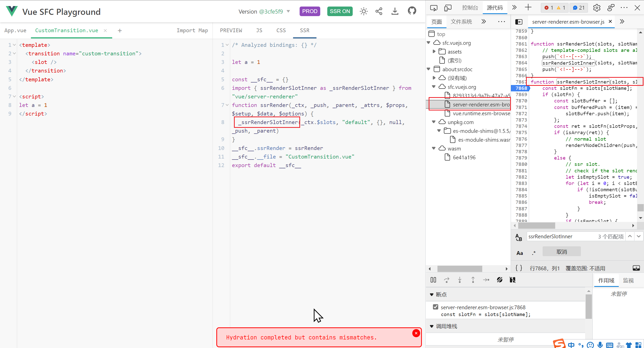Collapse the wasm tree node
Screen dimensions: 644x348
[434, 148]
